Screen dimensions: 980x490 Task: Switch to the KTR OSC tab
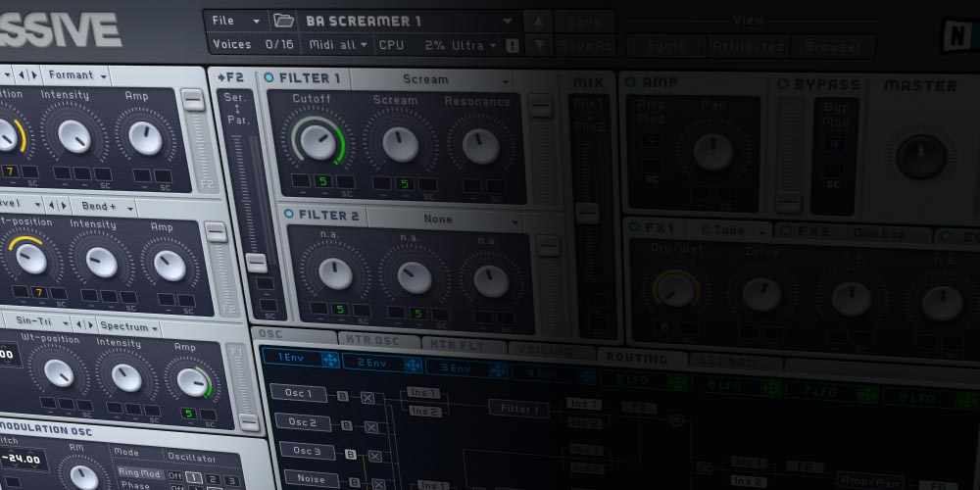(x=378, y=341)
